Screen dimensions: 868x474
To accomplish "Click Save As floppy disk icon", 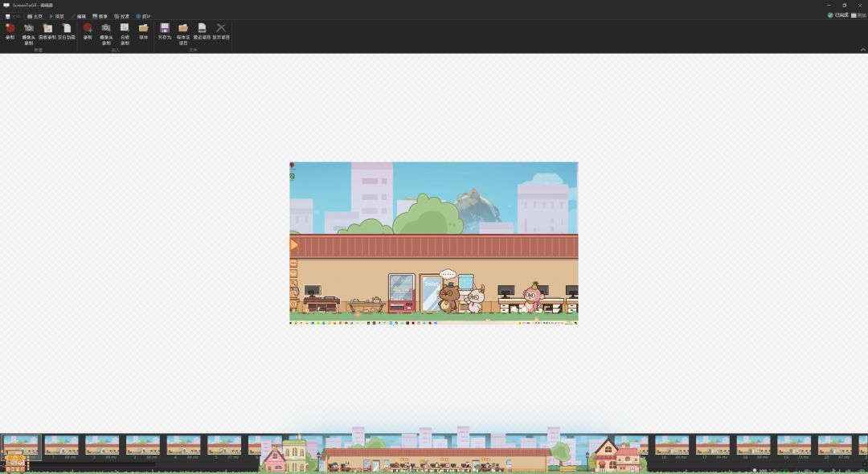I will point(165,32).
